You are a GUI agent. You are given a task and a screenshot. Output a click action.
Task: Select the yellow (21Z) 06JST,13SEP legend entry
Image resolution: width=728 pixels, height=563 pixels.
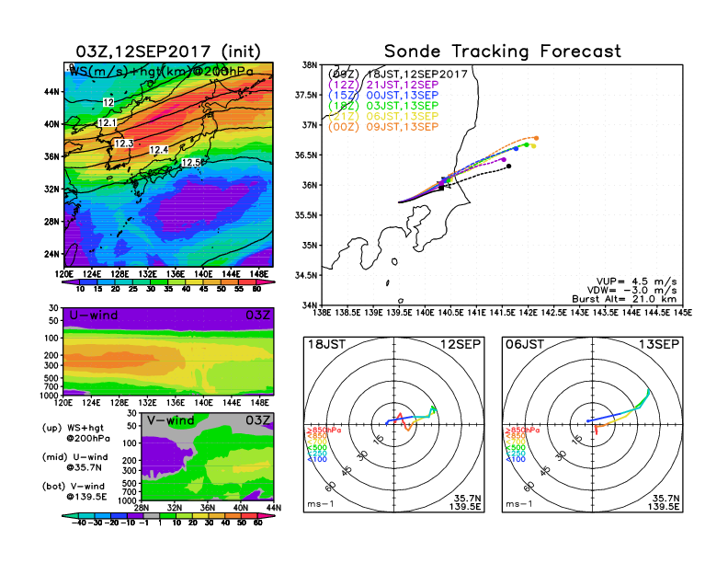[383, 116]
